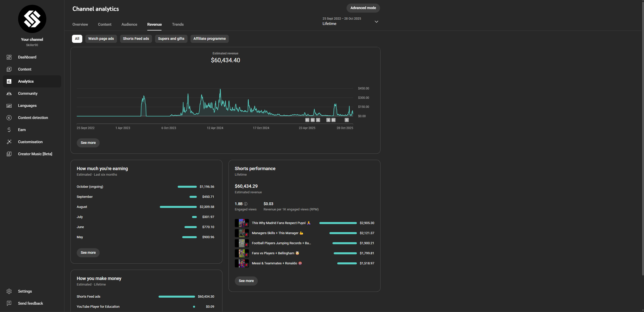Viewport: 644px width, 312px height.
Task: Click the engaged views info icon
Action: 246,204
